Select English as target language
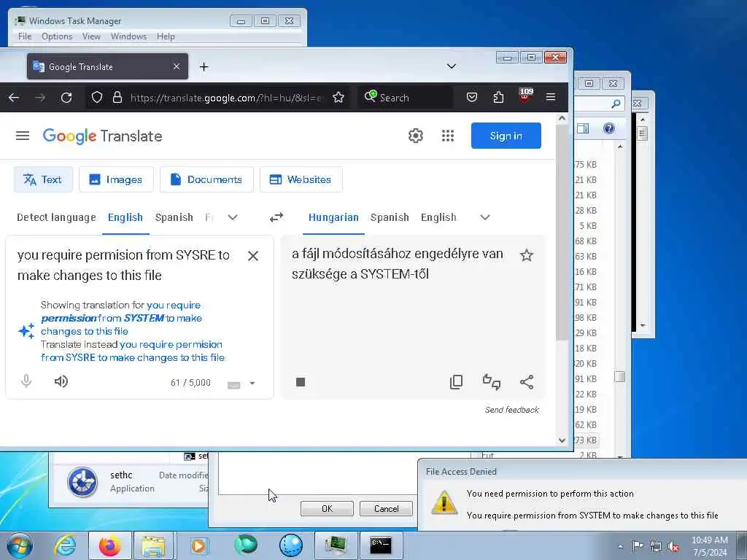747x560 pixels. click(438, 217)
